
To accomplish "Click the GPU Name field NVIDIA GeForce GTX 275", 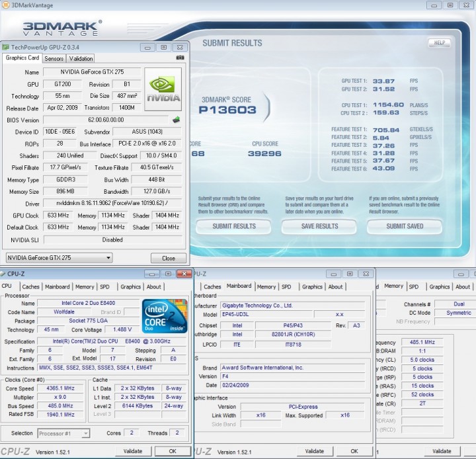I will point(92,72).
